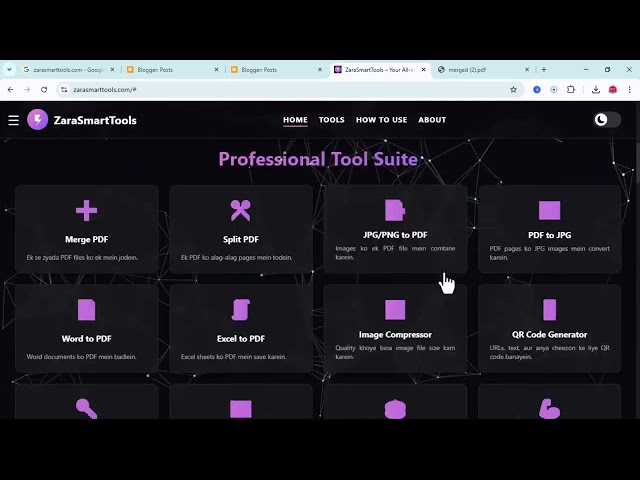
Task: Click the ZaraSmartTools lightning logo
Action: (38, 120)
